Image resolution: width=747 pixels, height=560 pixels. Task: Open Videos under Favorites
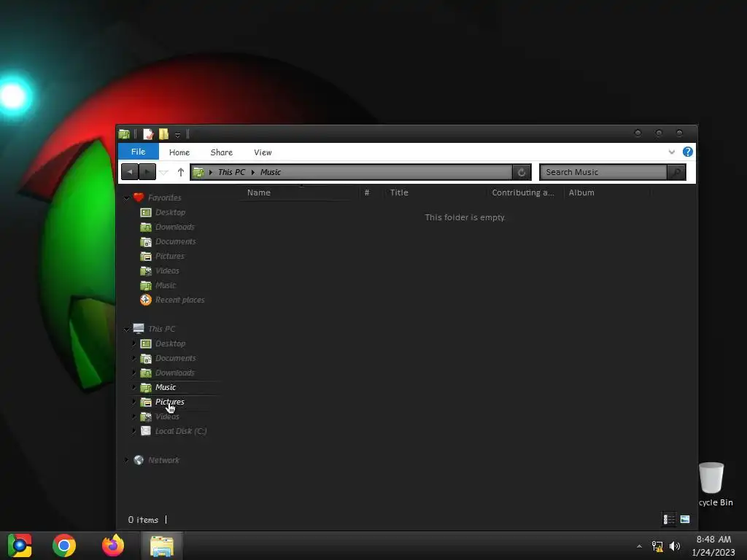pos(167,271)
